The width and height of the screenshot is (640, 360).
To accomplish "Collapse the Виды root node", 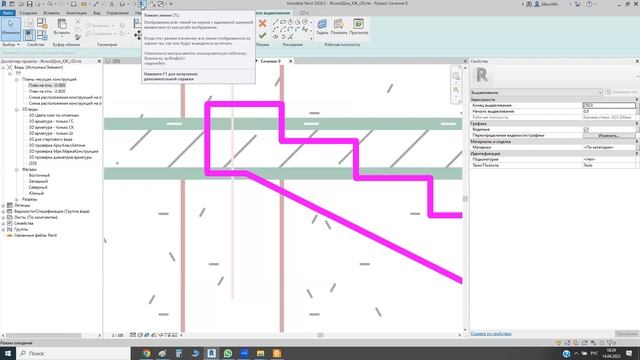I will pos(4,67).
